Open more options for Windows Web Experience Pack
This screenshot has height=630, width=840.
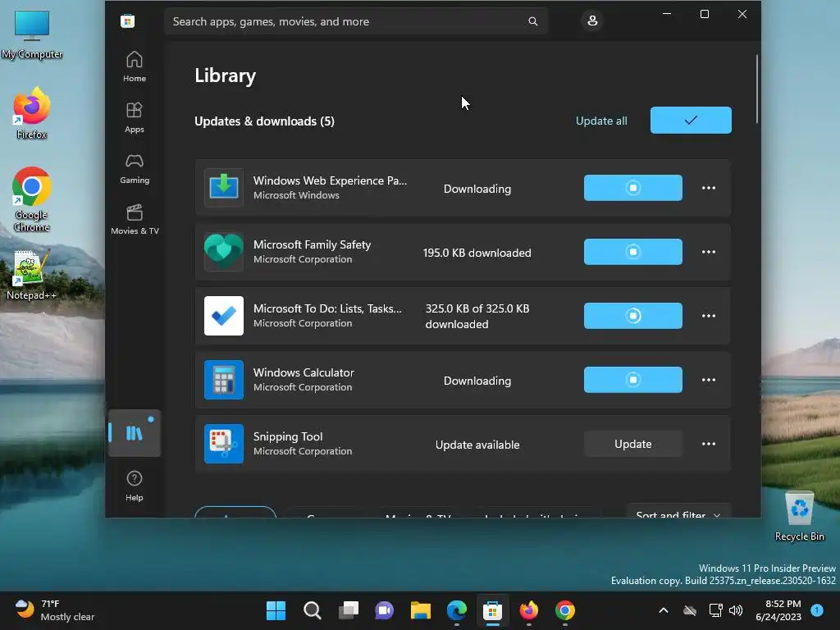708,188
